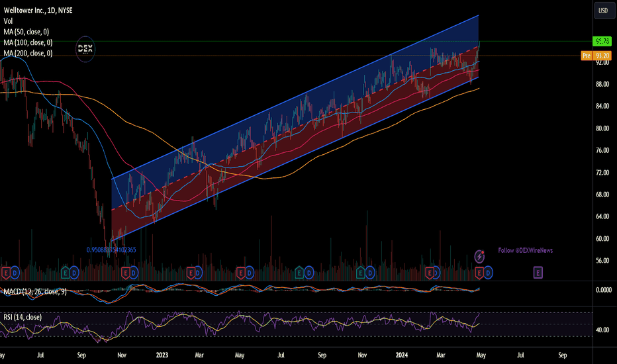617x364 pixels.
Task: Select the MA (100, close, 0) legend
Action: 28,42
